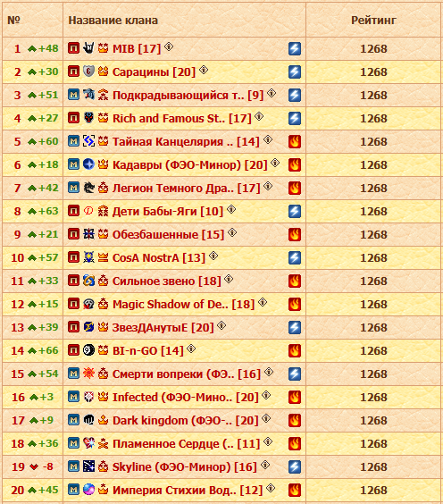443x504 pixels.
Task: Open the Подкрадывающийся т.. [9] clan link
Action: pyautogui.click(x=188, y=96)
